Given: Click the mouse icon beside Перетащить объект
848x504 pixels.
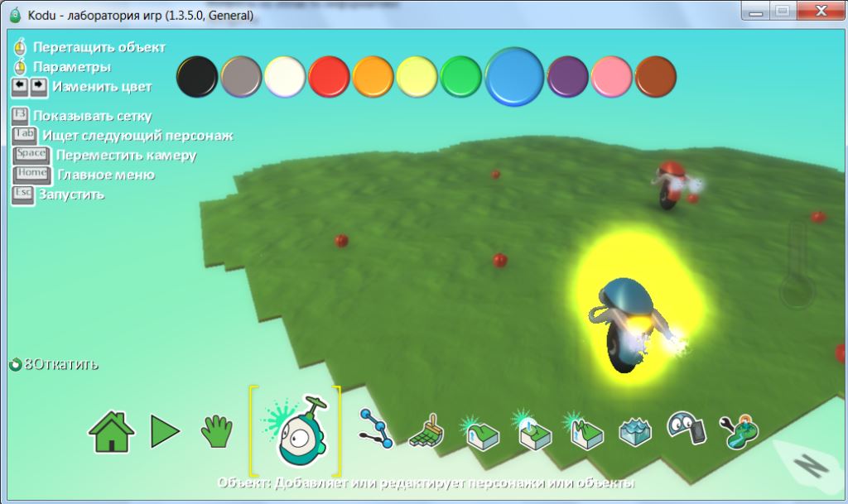Looking at the screenshot, I should point(20,47).
